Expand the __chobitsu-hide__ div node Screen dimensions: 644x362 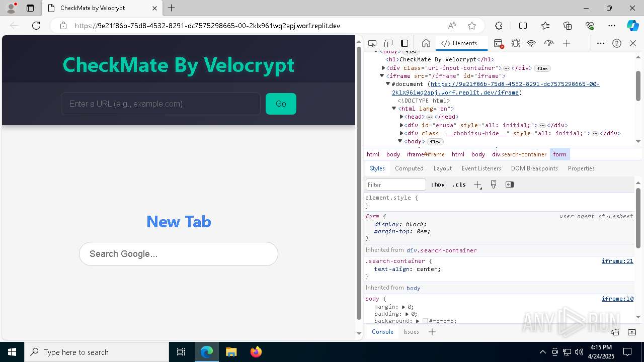(x=401, y=133)
